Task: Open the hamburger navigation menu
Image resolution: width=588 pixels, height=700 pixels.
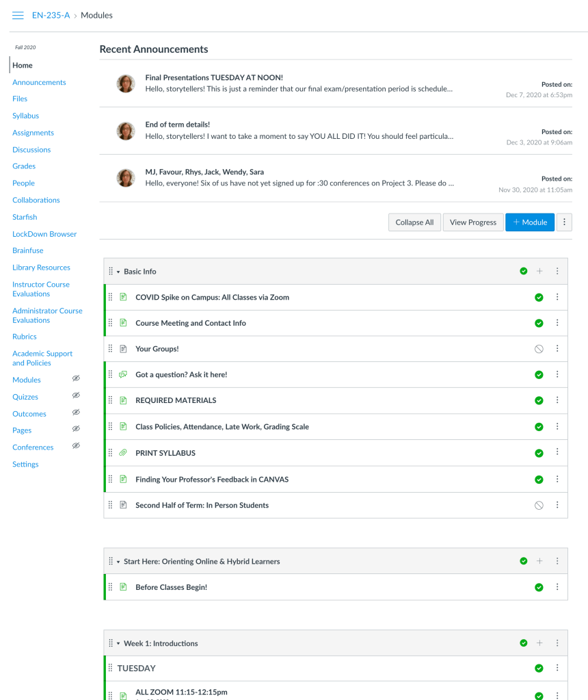Action: coord(18,15)
